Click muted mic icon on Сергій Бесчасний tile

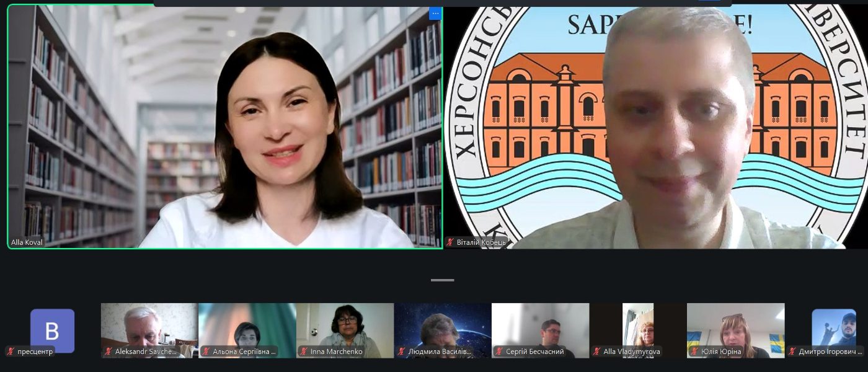point(499,352)
